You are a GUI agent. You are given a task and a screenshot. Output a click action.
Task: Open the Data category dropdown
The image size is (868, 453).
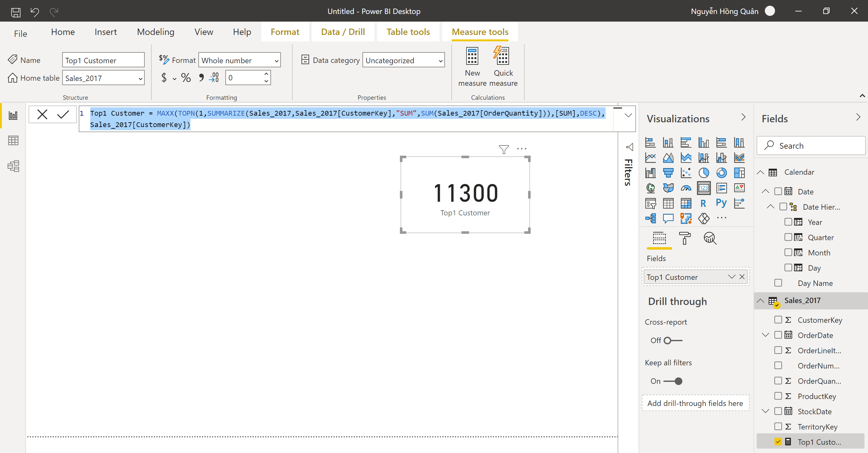(403, 60)
